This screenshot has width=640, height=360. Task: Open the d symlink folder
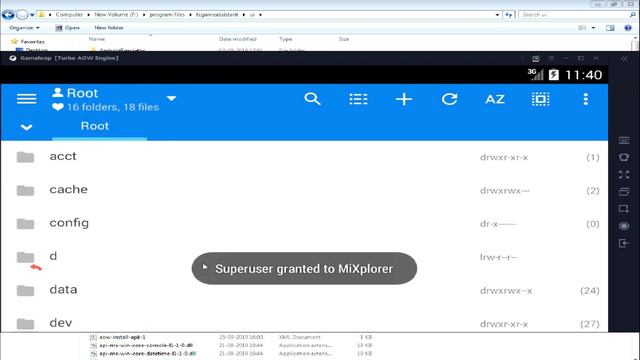304,257
